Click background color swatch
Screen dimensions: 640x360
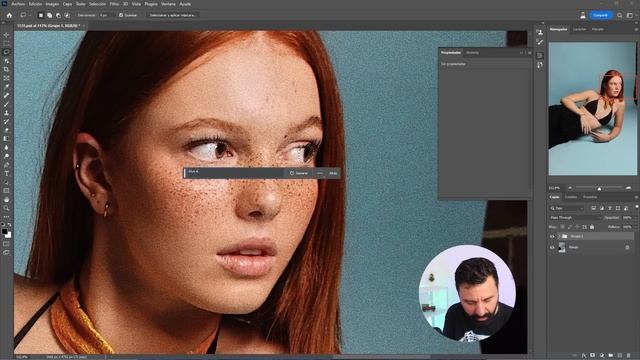[9, 235]
